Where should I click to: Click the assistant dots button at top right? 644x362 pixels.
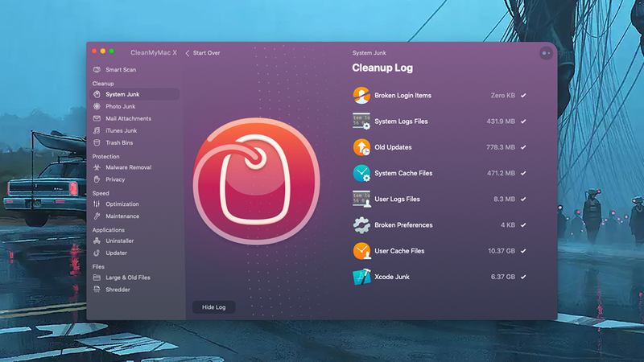tap(546, 53)
